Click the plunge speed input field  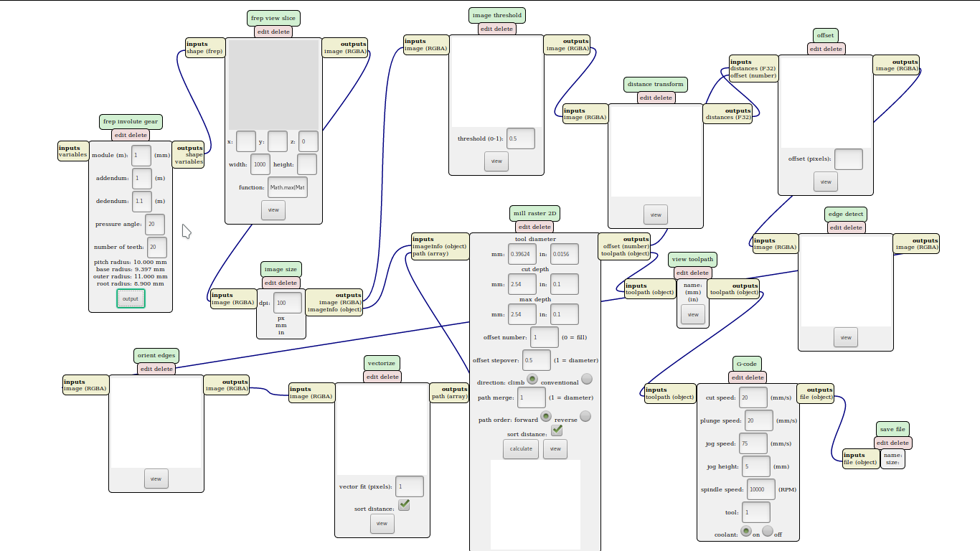click(759, 421)
